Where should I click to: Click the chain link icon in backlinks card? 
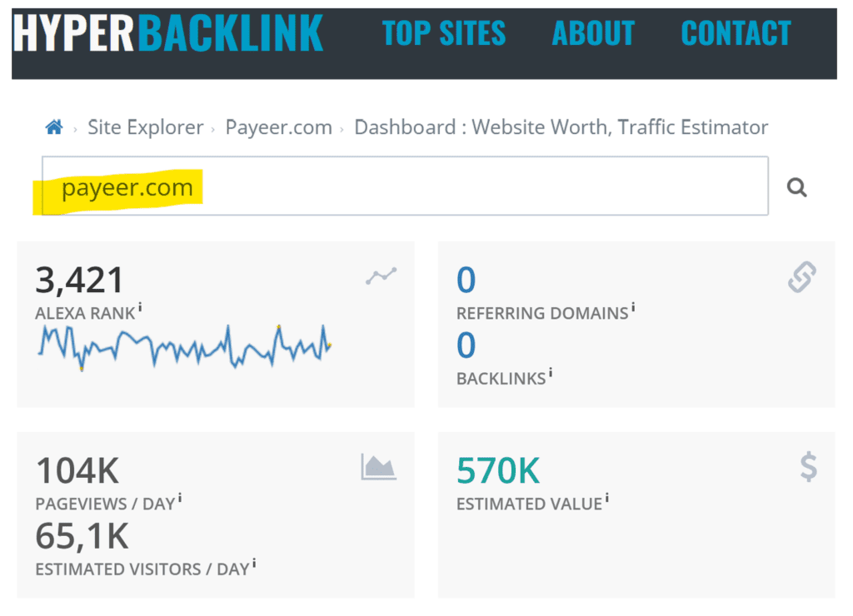(802, 277)
